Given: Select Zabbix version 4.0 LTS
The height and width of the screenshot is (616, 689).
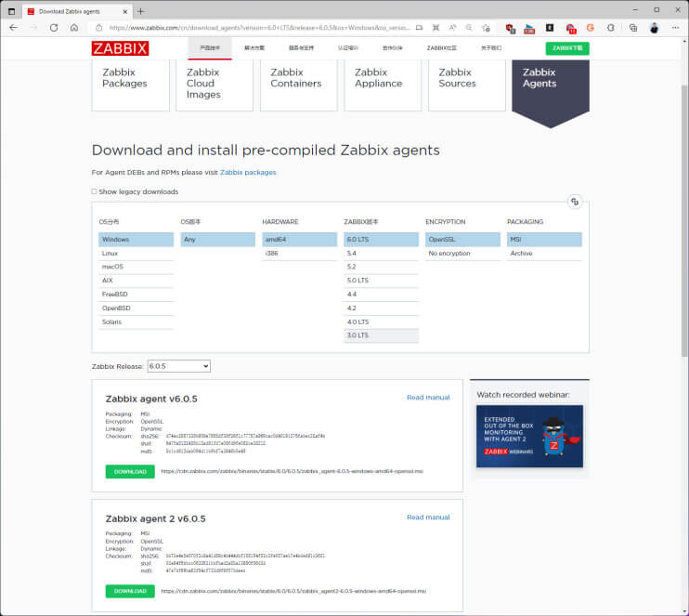Looking at the screenshot, I should [381, 321].
